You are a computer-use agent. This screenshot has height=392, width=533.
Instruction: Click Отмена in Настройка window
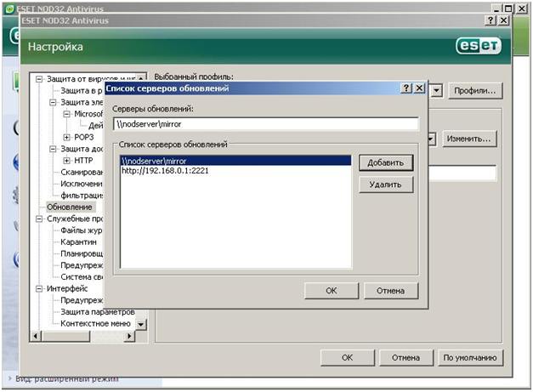[x=405, y=358]
